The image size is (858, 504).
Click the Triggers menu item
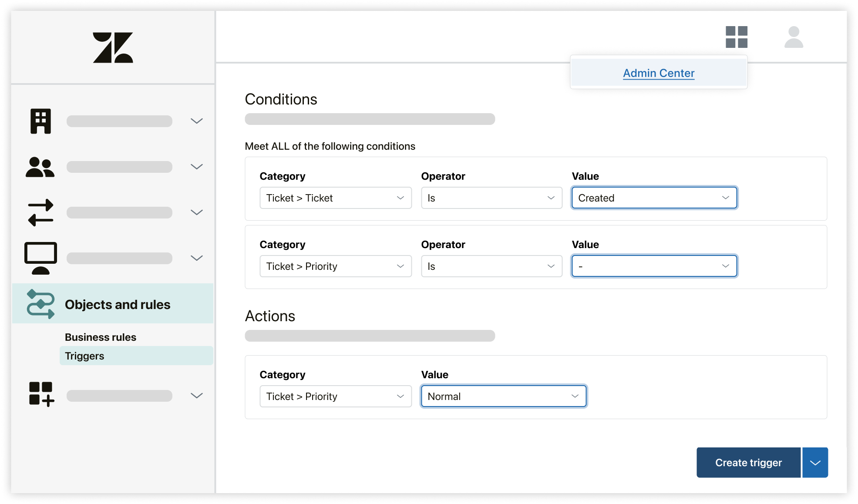coord(84,356)
